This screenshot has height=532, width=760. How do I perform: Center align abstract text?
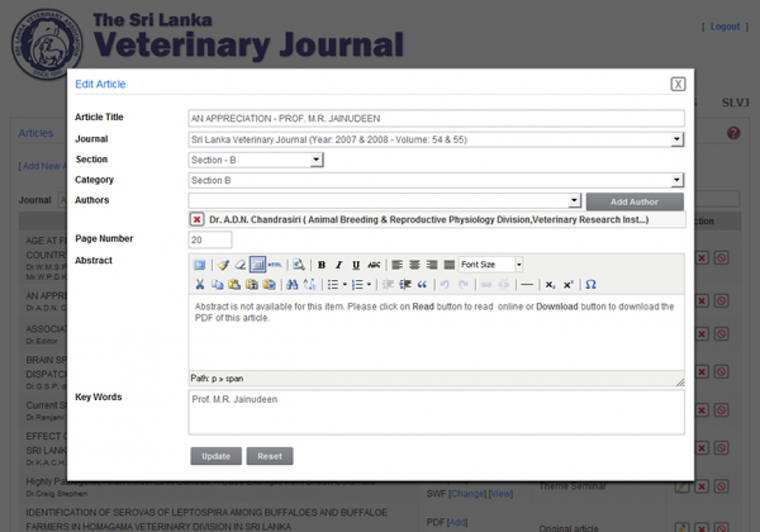[x=414, y=264]
